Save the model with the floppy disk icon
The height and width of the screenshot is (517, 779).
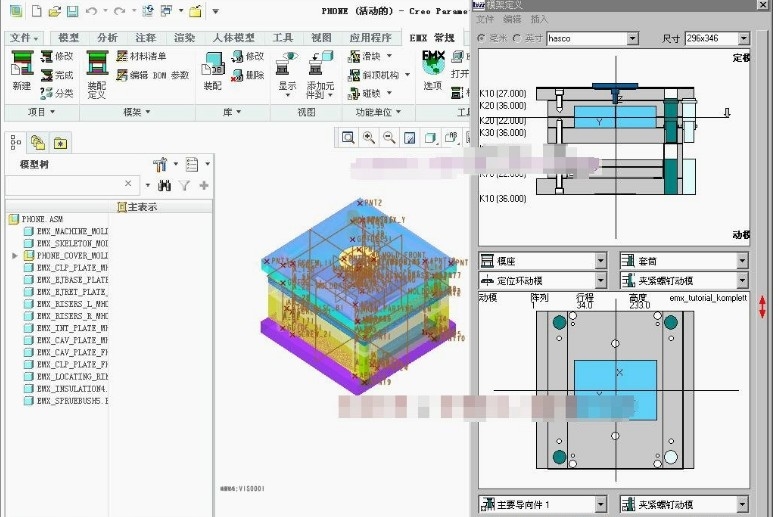pos(73,11)
